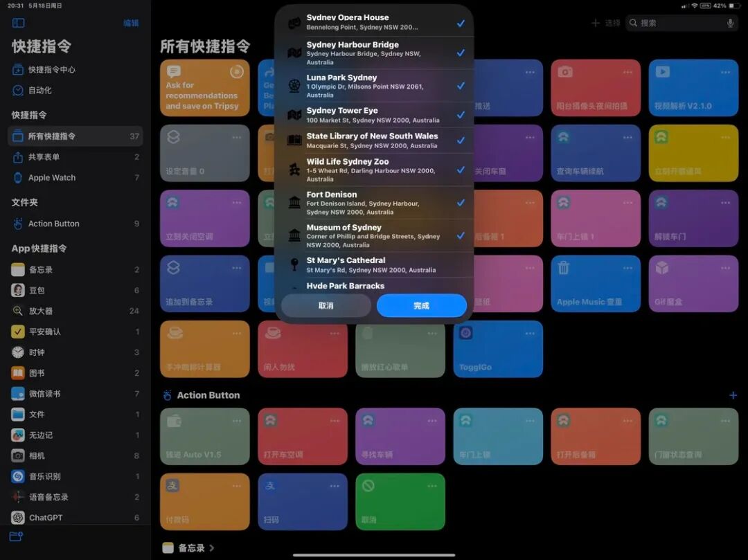Open 语音备忘录 app shortcuts in the sidebar
Image resolution: width=748 pixels, height=560 pixels.
coord(75,497)
